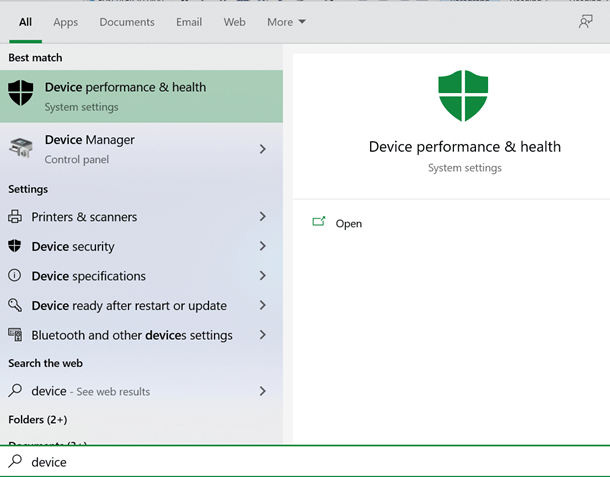
Task: Expand Device ready after restart chevron
Action: pyautogui.click(x=263, y=305)
